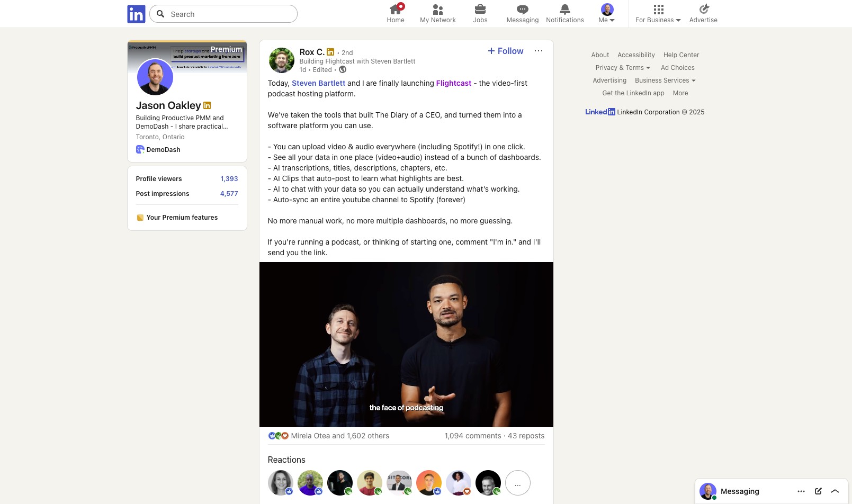This screenshot has width=852, height=504.
Task: Click Jason Oakley's premium badge icon
Action: click(x=207, y=105)
